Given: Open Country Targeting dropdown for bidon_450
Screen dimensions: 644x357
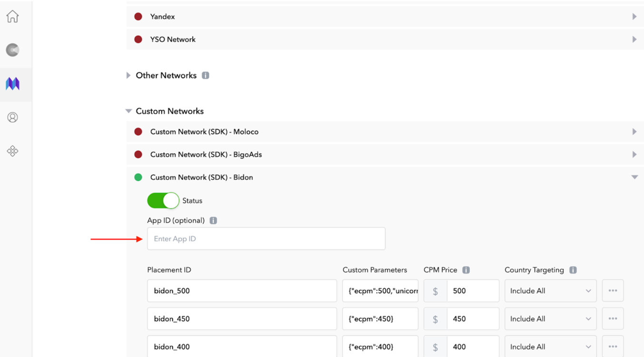Looking at the screenshot, I should (550, 319).
